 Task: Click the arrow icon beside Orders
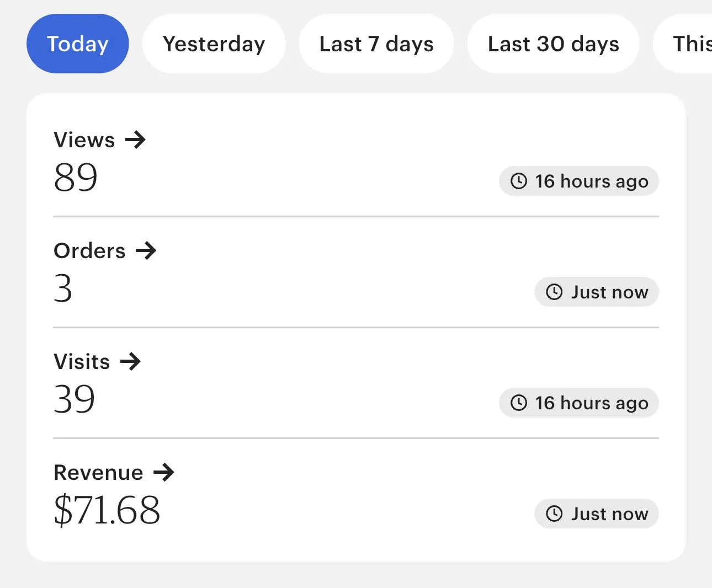146,251
